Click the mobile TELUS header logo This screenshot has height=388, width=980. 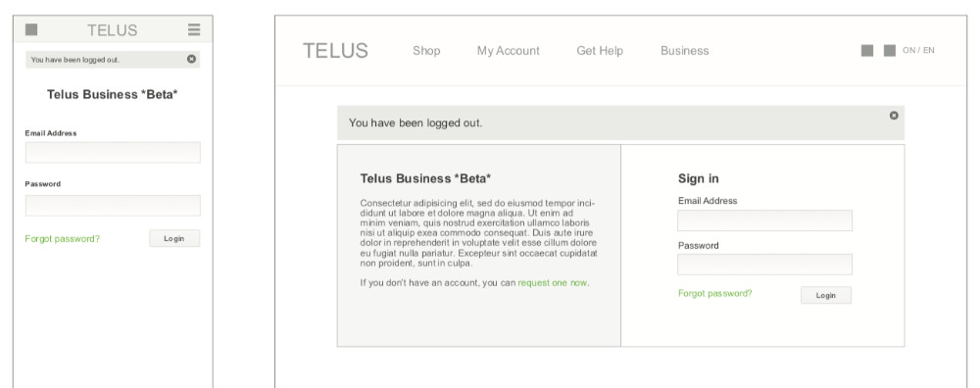point(113,30)
